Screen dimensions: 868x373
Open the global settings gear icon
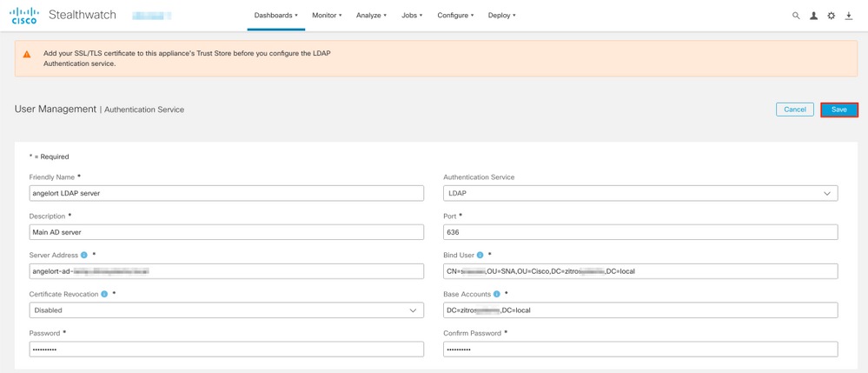[x=832, y=16]
